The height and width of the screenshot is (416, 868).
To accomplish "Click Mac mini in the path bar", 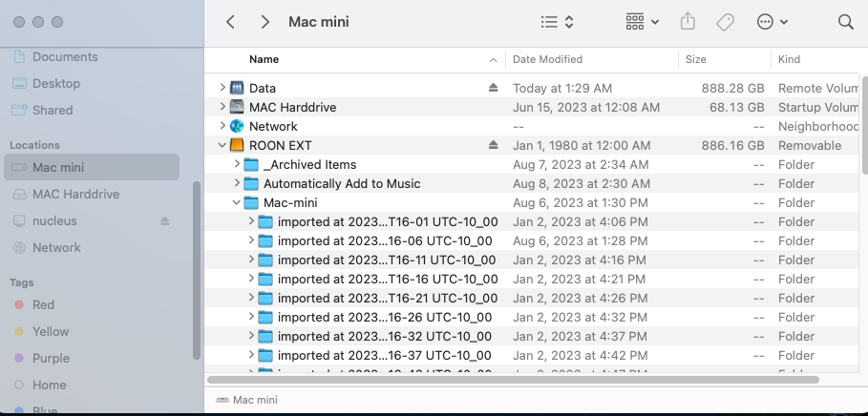I will tap(247, 400).
